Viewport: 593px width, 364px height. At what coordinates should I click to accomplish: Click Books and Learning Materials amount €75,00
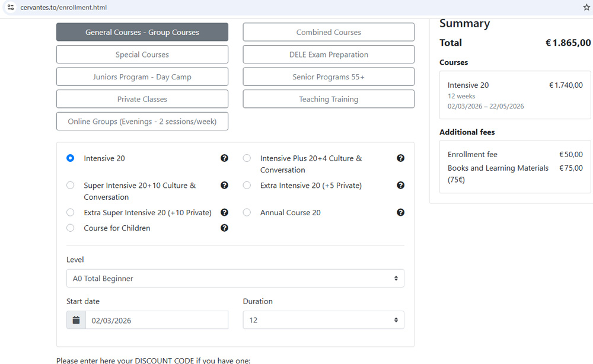pyautogui.click(x=571, y=168)
